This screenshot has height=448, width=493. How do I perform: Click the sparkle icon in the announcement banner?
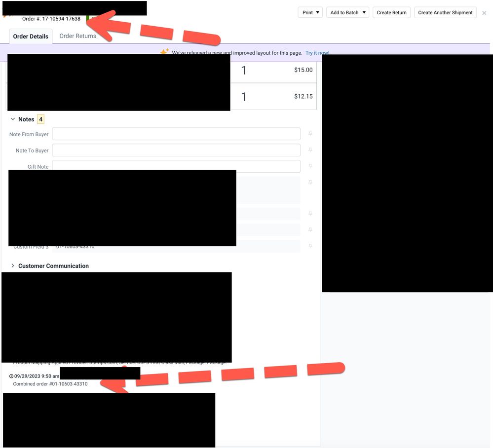point(164,52)
